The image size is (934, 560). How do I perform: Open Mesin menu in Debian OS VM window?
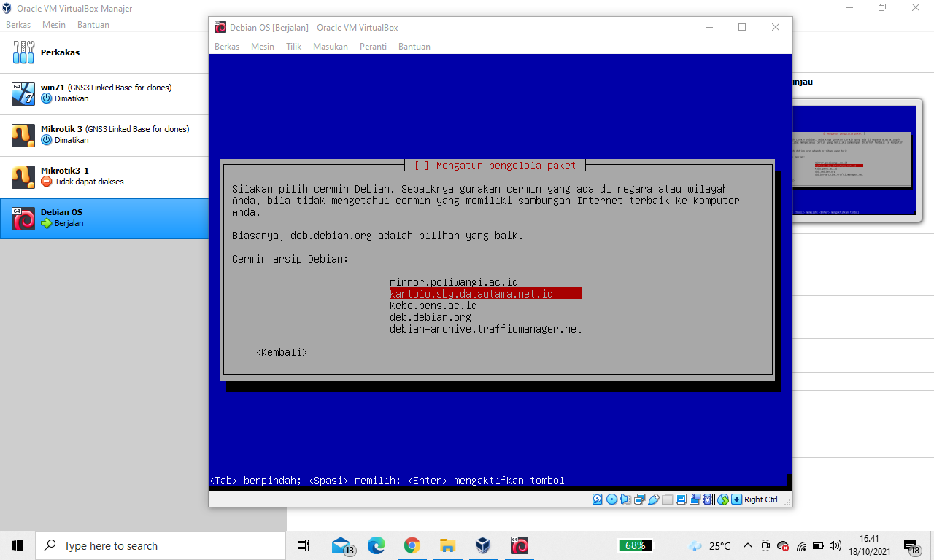263,47
